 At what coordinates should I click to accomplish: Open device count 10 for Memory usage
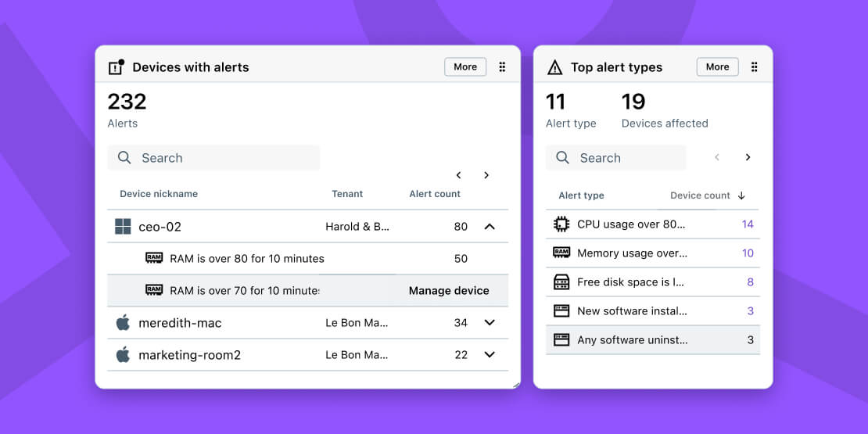(748, 253)
